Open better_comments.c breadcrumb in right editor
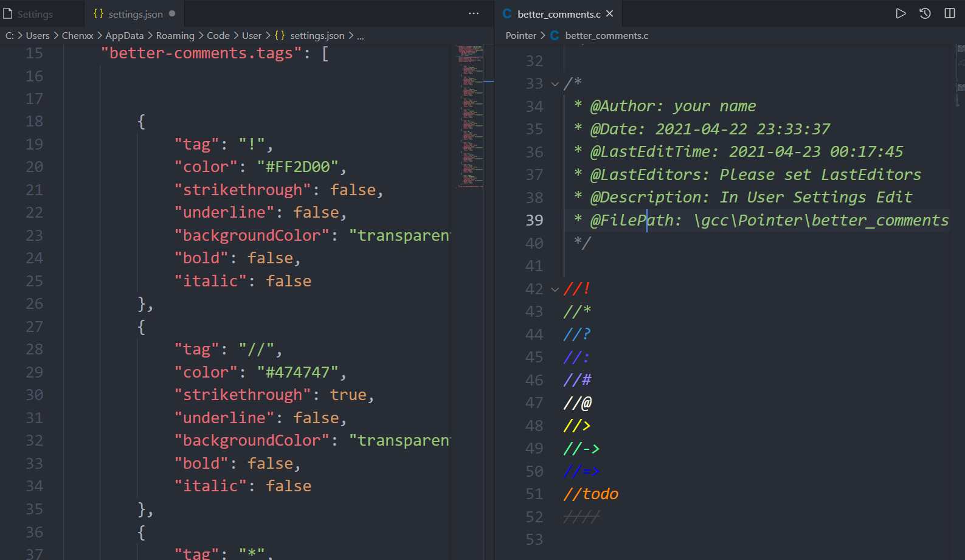 (x=606, y=35)
